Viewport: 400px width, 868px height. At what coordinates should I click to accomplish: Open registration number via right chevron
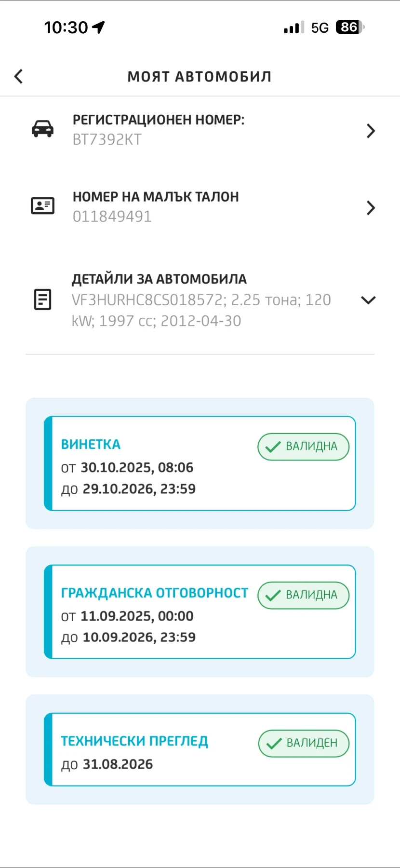[x=370, y=131]
